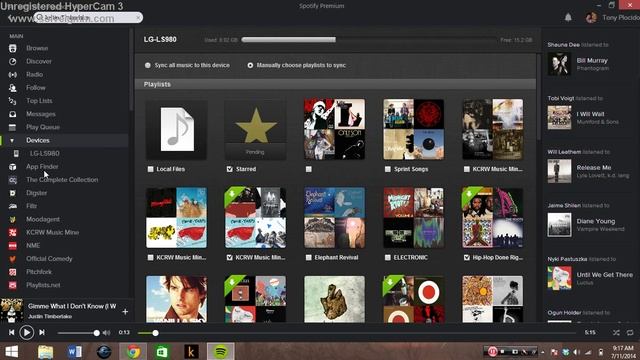
Task: Click the notifications bell icon
Action: pyautogui.click(x=568, y=17)
